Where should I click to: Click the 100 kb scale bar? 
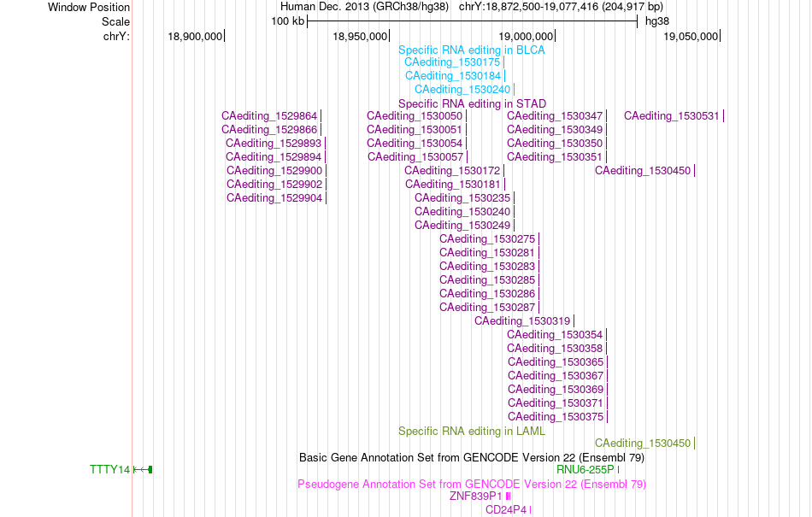click(x=472, y=21)
